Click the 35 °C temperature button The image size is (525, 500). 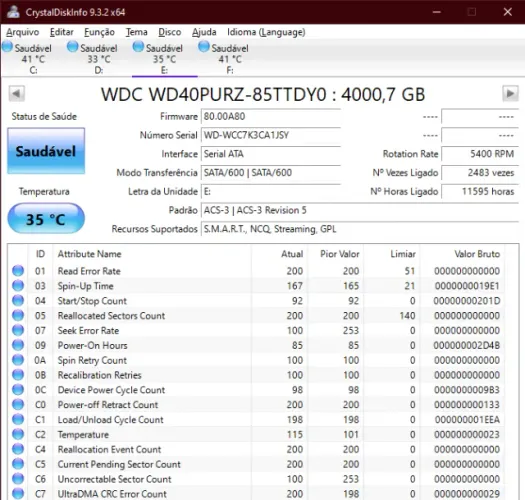click(x=46, y=219)
